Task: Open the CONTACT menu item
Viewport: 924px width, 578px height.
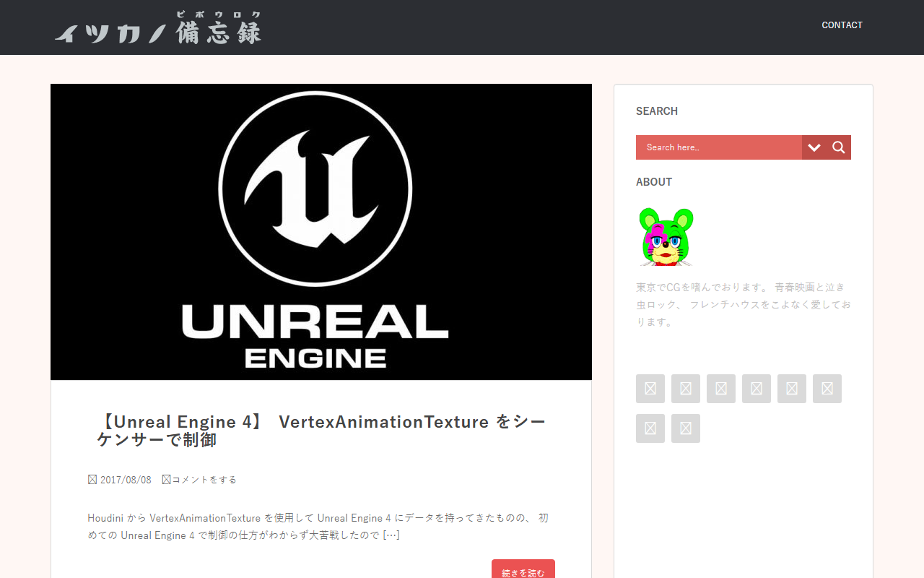Action: tap(842, 25)
